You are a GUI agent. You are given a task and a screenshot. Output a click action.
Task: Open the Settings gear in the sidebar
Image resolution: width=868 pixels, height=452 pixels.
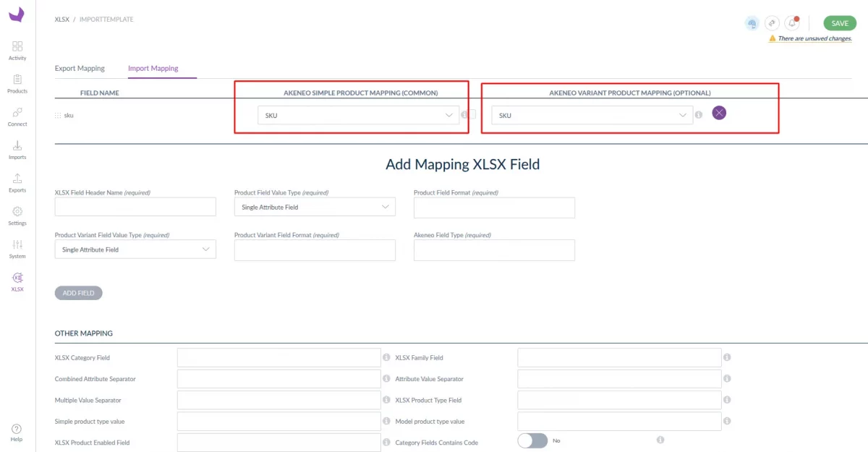pos(17,216)
